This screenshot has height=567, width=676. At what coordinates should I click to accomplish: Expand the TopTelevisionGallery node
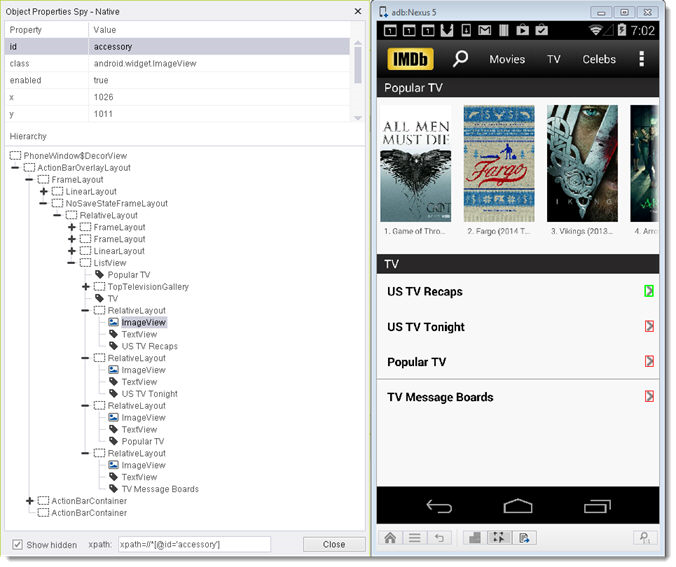tap(86, 288)
